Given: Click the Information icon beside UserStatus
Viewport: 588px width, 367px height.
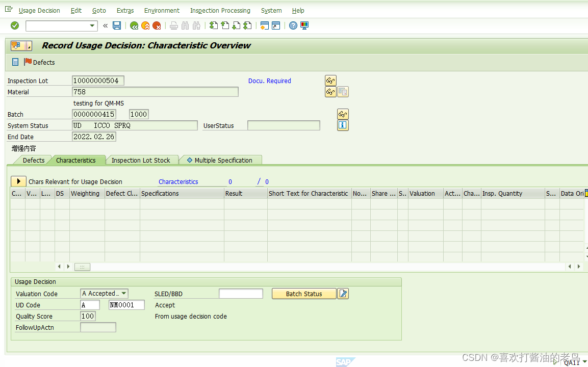Looking at the screenshot, I should (343, 125).
